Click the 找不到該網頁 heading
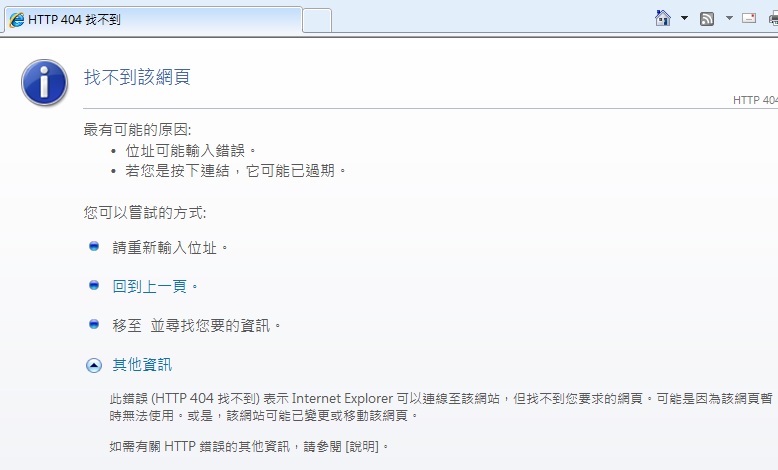The height and width of the screenshot is (470, 778). point(137,77)
